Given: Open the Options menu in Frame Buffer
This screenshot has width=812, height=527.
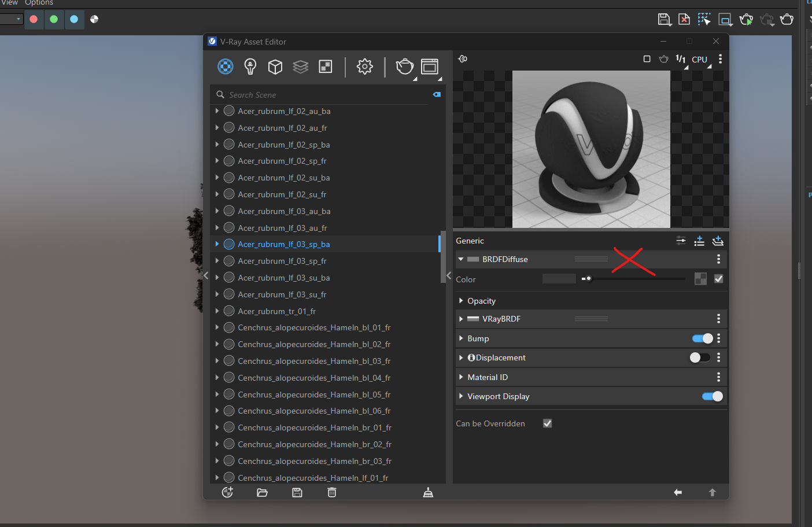Looking at the screenshot, I should click(39, 3).
